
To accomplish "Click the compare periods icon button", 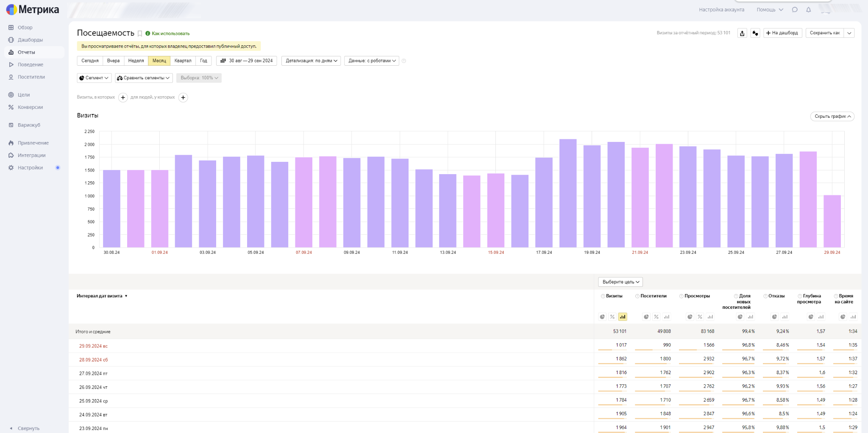I will click(755, 33).
